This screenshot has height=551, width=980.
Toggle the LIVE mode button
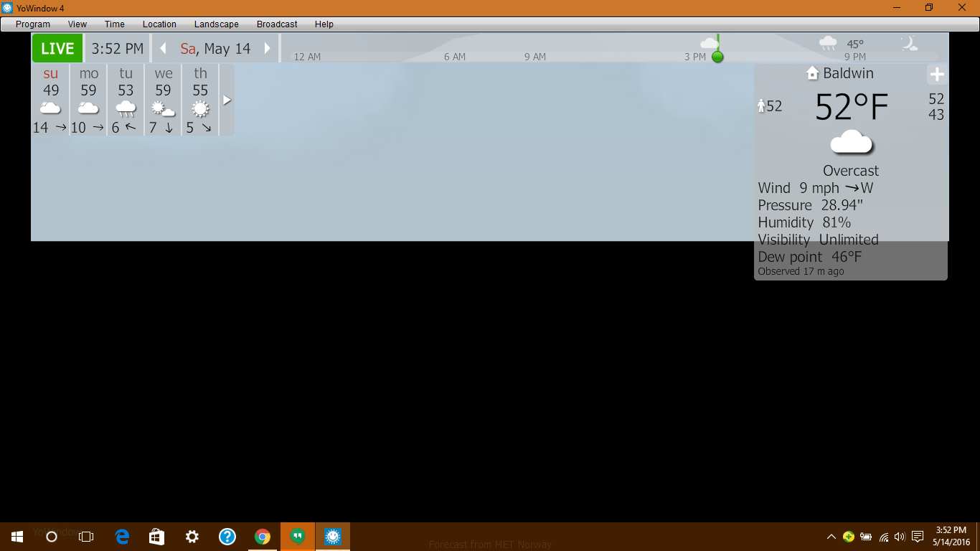[x=57, y=49]
